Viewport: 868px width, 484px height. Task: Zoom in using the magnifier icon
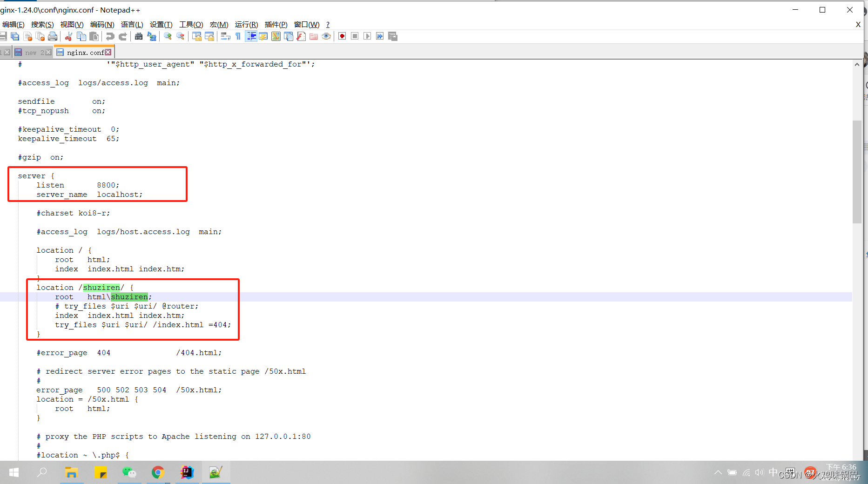tap(168, 36)
